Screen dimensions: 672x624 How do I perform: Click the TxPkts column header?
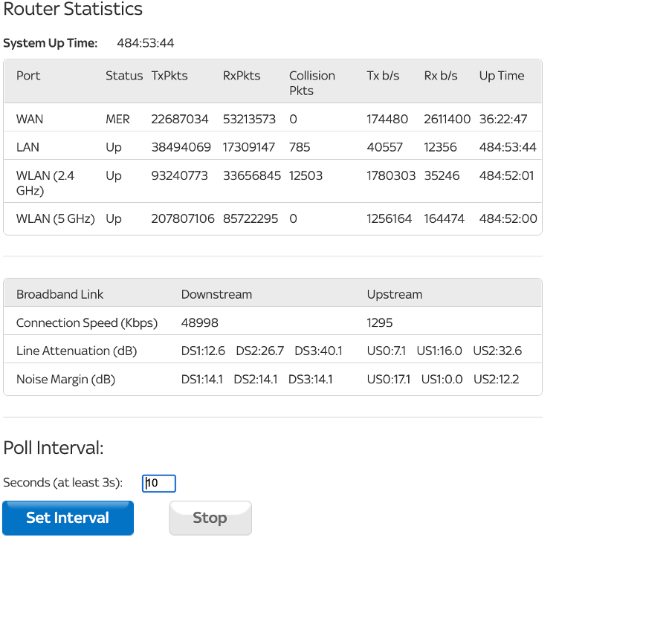pyautogui.click(x=169, y=76)
